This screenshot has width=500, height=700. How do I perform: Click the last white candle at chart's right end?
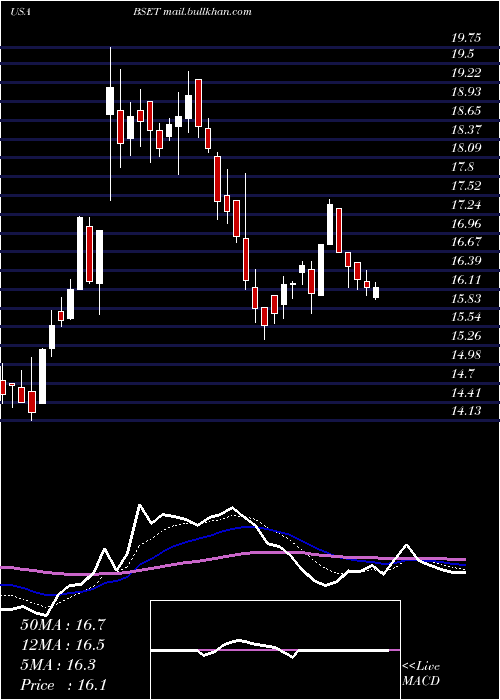tap(376, 292)
